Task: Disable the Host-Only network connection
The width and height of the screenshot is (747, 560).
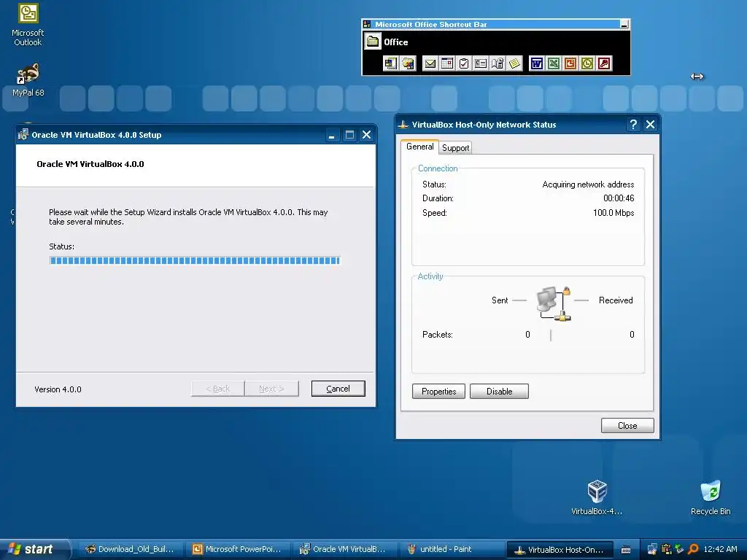Action: point(499,392)
